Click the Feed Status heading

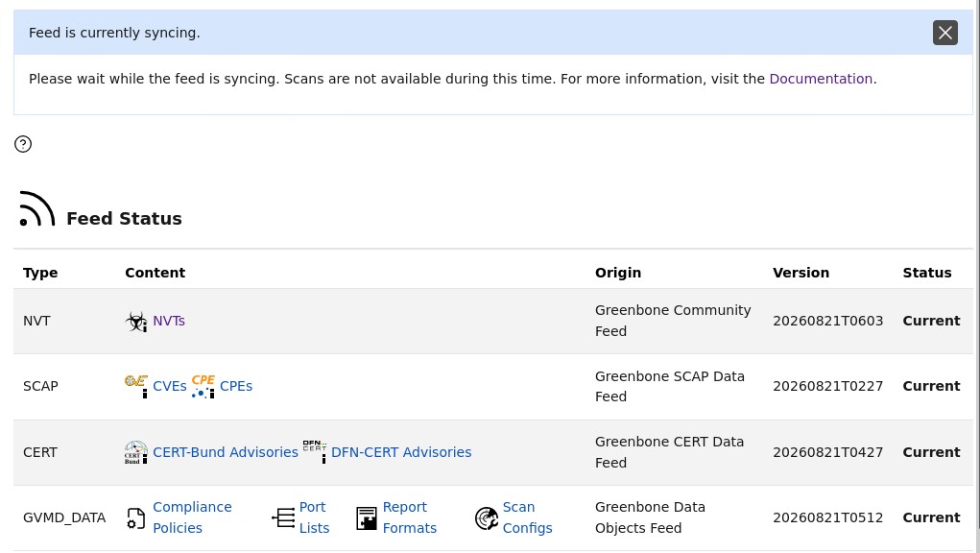(x=125, y=219)
